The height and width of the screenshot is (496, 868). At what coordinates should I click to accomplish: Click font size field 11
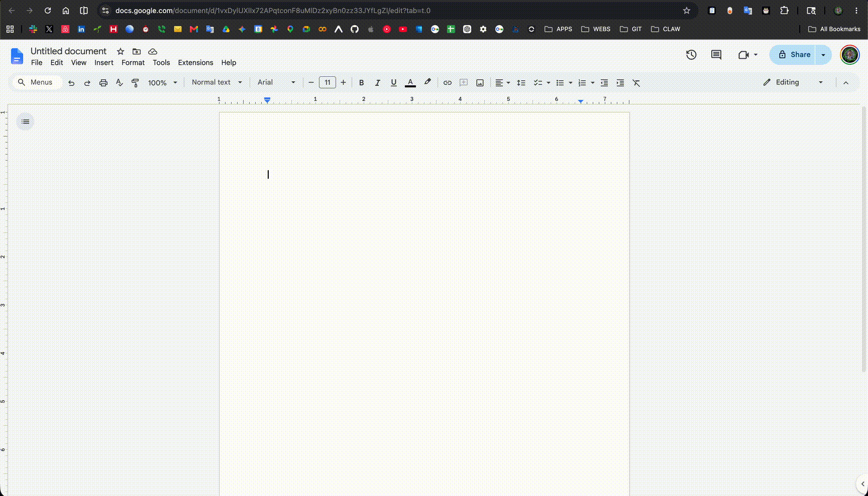coord(328,82)
